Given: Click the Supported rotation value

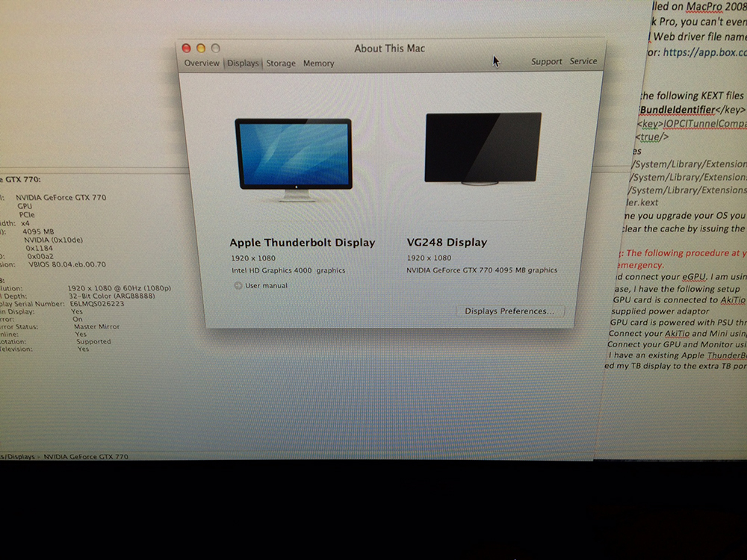Looking at the screenshot, I should pyautogui.click(x=93, y=341).
